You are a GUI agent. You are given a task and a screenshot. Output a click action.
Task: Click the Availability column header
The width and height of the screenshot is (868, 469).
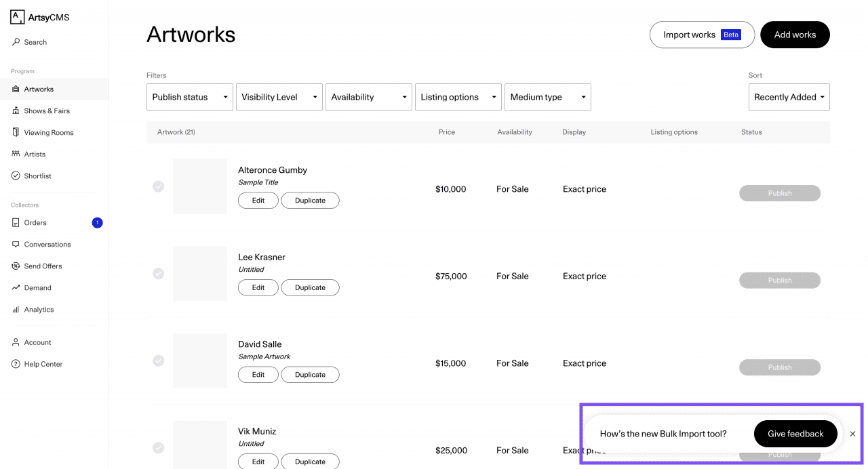pos(515,132)
